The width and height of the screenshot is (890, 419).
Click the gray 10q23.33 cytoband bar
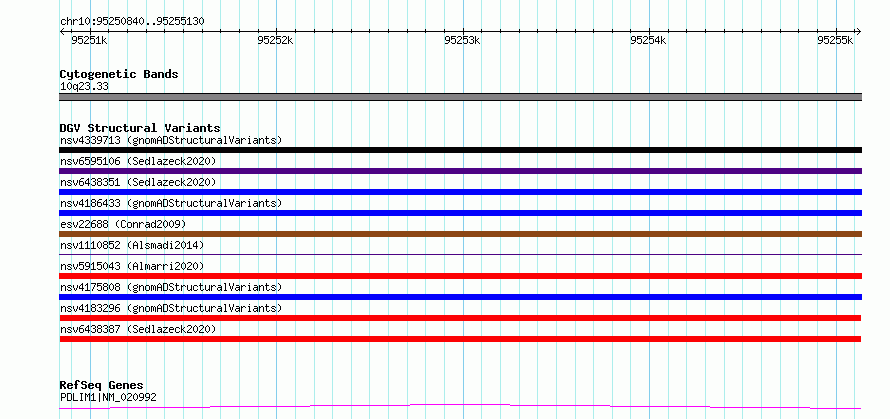click(x=460, y=97)
